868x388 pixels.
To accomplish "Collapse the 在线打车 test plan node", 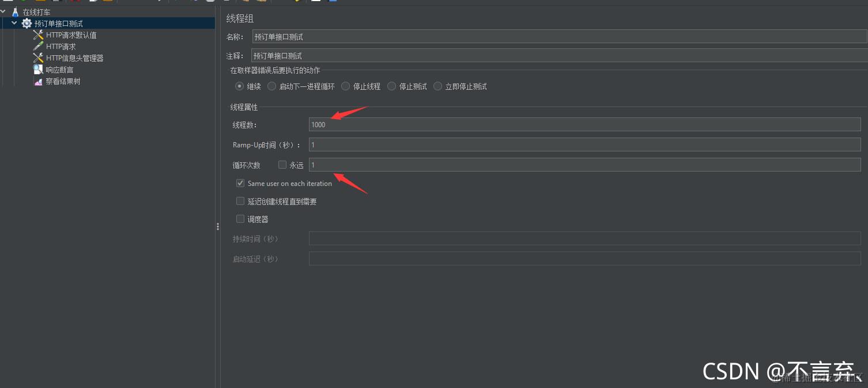I will (3, 12).
